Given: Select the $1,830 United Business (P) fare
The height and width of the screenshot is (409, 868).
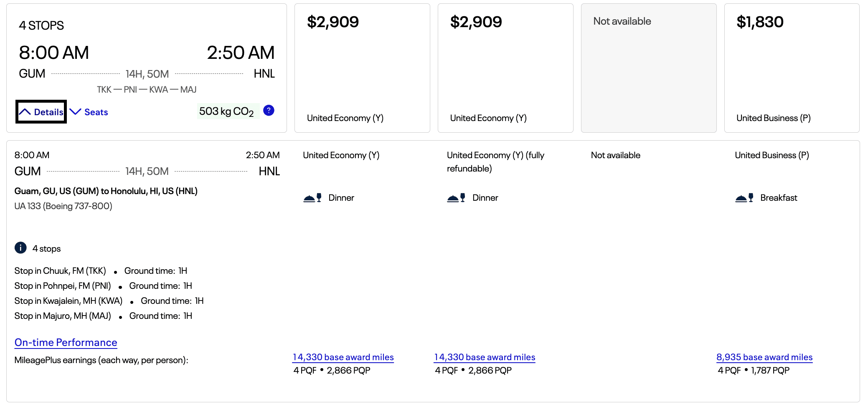Looking at the screenshot, I should pos(791,68).
